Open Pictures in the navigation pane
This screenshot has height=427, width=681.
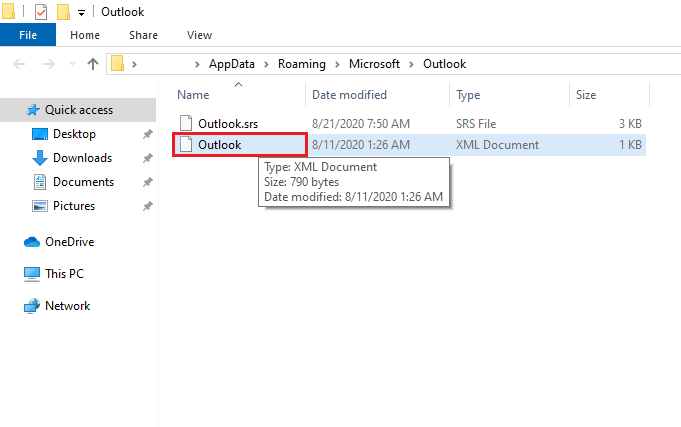pos(74,205)
